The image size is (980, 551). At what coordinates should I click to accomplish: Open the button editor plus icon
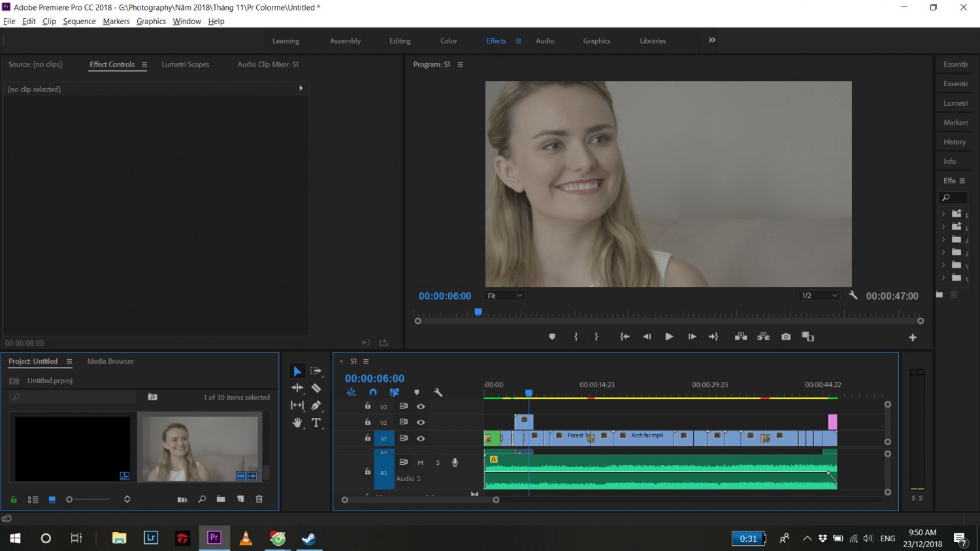[x=913, y=338]
